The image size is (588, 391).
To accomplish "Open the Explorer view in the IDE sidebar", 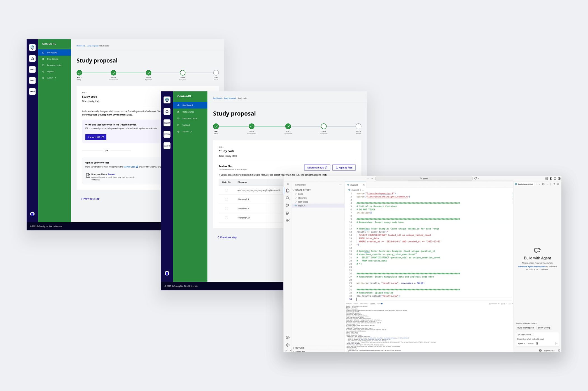I will pos(288,190).
